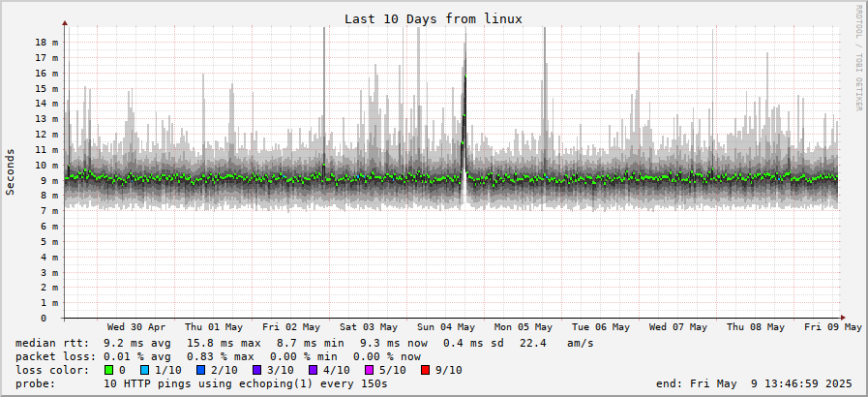Click the 'Fri 09 May' date label
This screenshot has height=397, width=868.
coord(833,327)
